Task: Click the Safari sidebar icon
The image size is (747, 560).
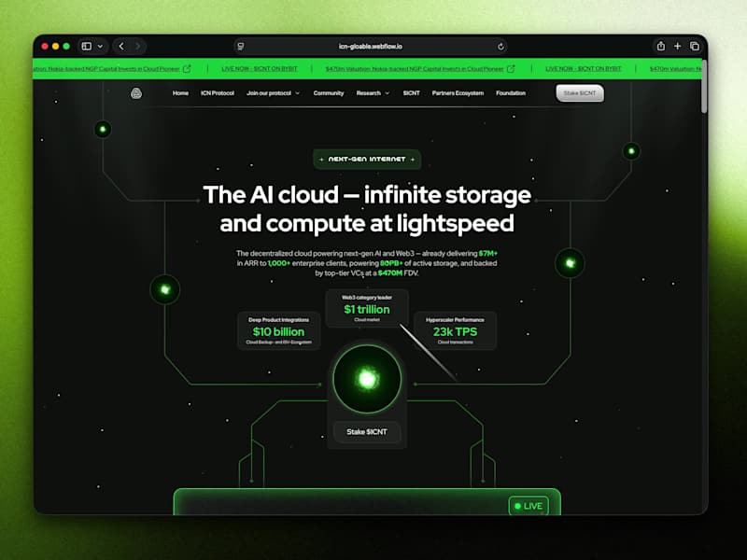Action: coord(87,45)
